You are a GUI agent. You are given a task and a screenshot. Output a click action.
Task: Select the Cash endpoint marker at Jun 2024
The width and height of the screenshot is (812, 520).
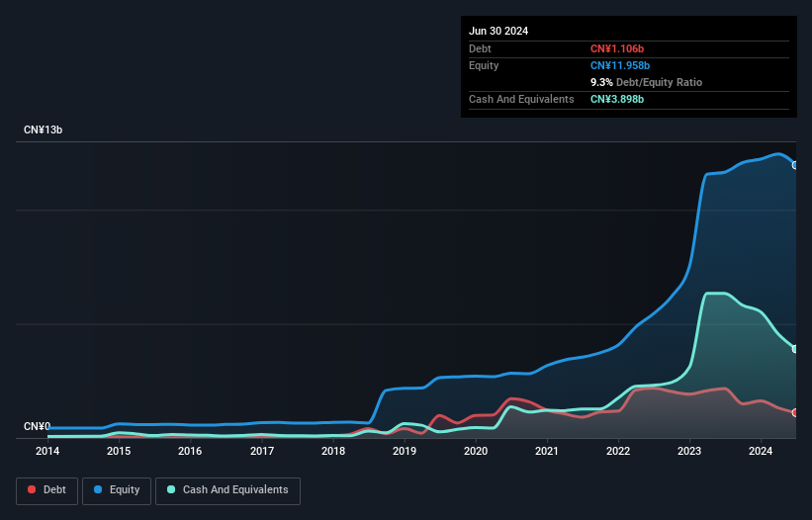pyautogui.click(x=795, y=349)
